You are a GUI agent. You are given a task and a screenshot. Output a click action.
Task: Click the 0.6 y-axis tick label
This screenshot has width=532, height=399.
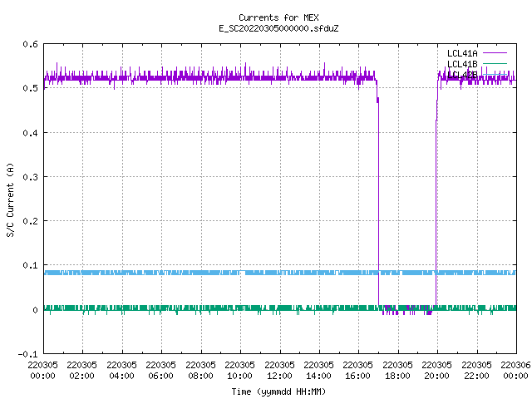tap(30, 44)
